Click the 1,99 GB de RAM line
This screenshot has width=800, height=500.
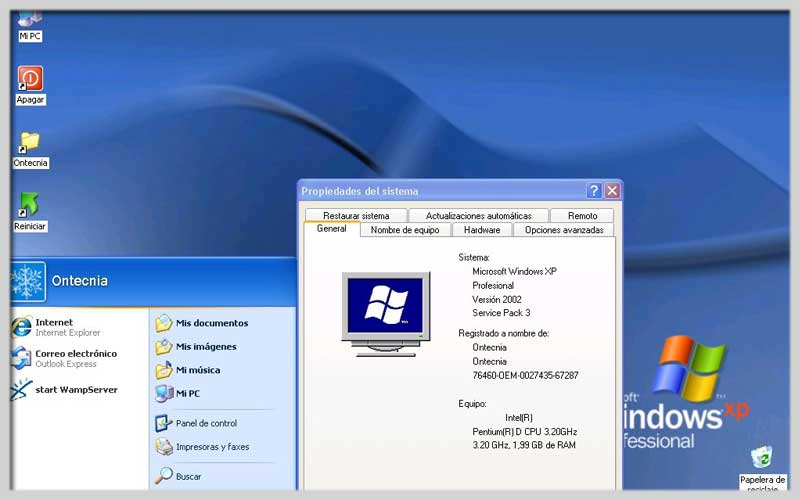(524, 445)
